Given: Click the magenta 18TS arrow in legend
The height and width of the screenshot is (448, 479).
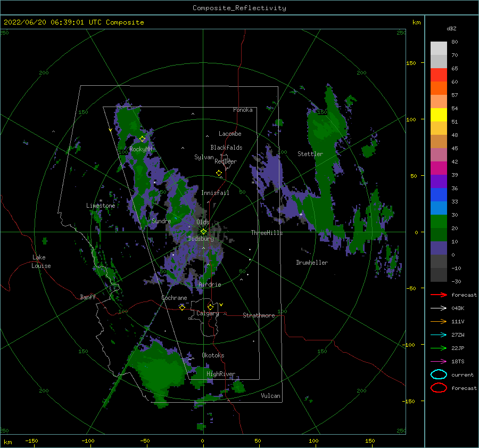Looking at the screenshot, I should [x=439, y=362].
